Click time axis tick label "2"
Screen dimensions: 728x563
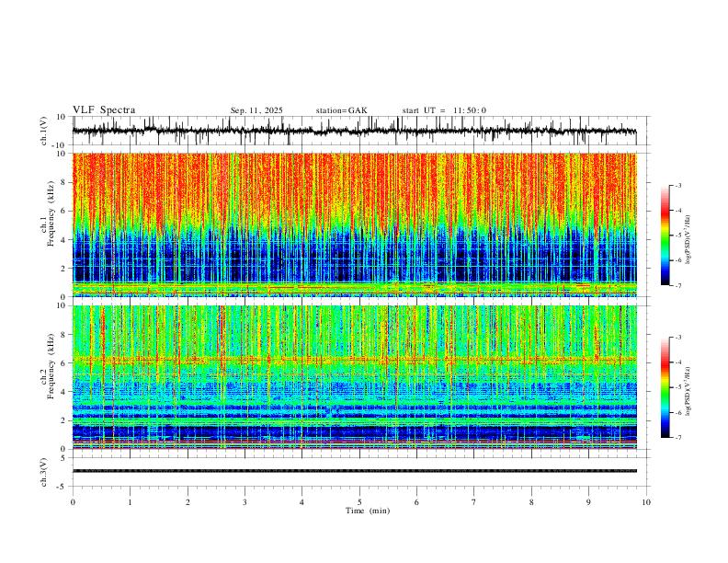click(x=188, y=502)
